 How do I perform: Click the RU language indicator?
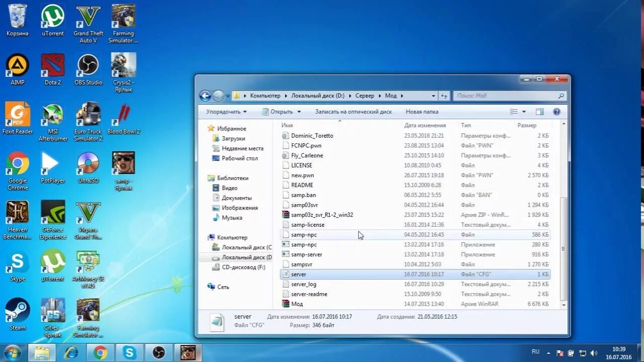pyautogui.click(x=536, y=351)
